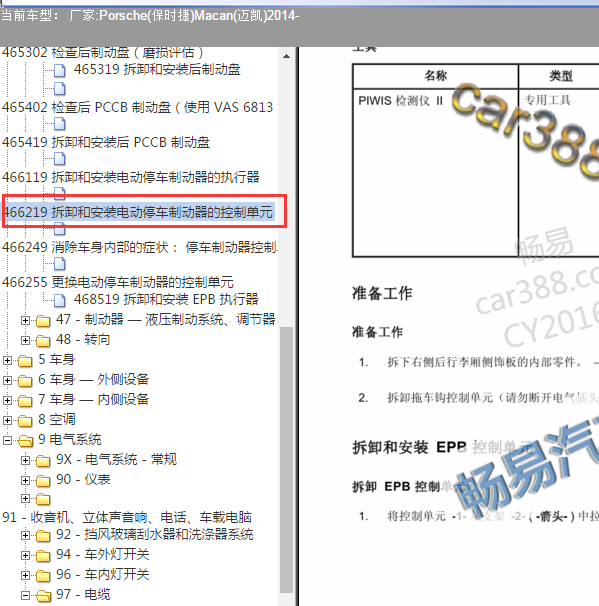The image size is (599, 606).
Task: Collapse the 9 电气系统 node
Action: tap(7, 440)
